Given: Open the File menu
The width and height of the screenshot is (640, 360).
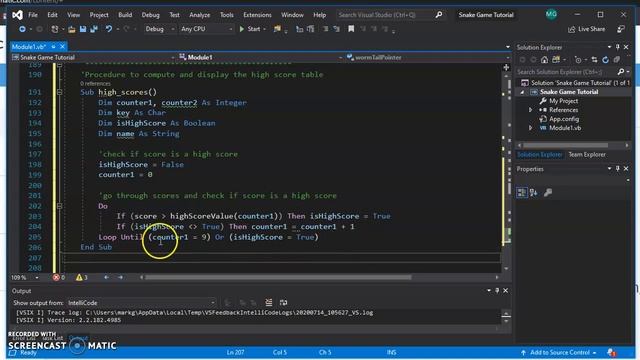Looking at the screenshot, I should point(33,15).
